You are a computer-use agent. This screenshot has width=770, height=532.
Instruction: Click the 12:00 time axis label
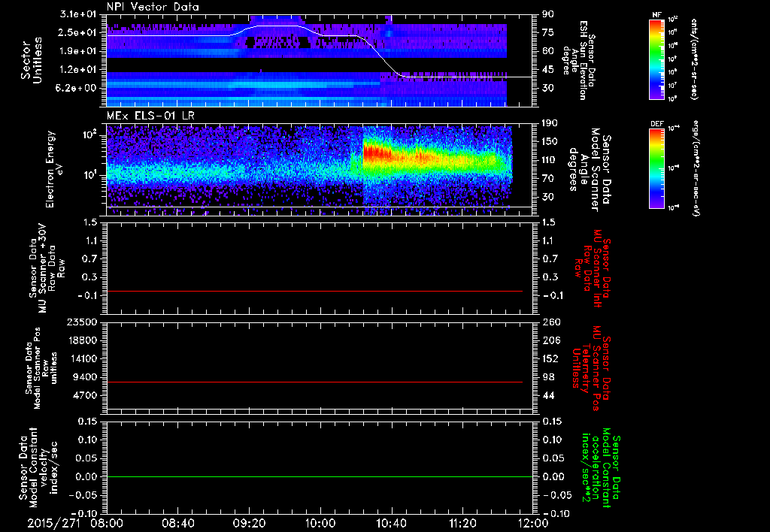coord(533,523)
